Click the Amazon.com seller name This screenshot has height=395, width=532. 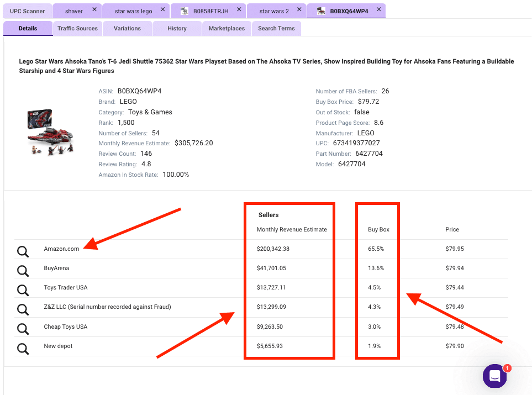point(61,249)
